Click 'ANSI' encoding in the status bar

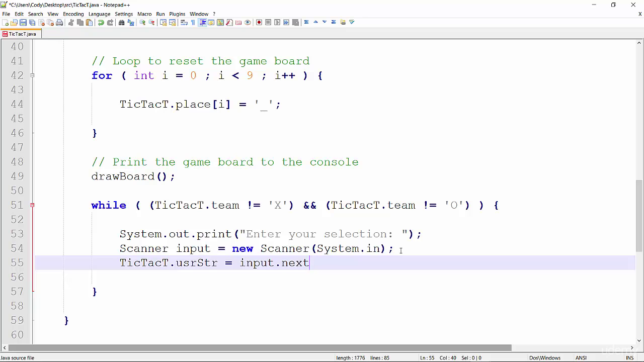pyautogui.click(x=581, y=358)
